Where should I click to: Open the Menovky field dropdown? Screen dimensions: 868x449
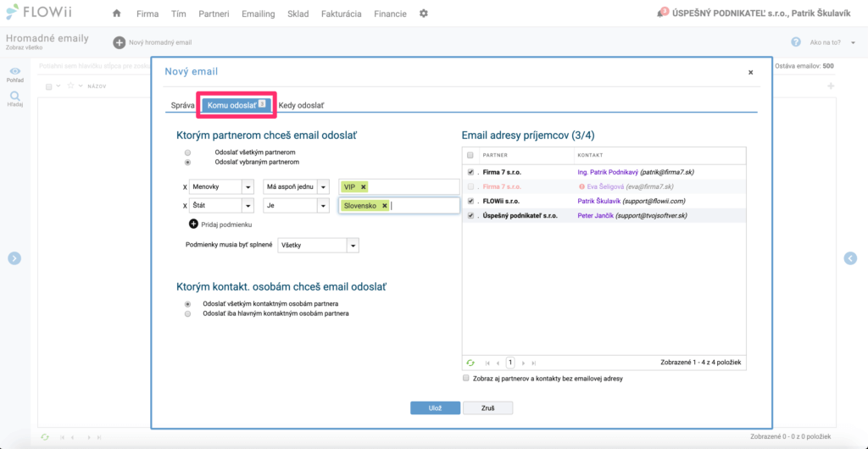click(248, 187)
